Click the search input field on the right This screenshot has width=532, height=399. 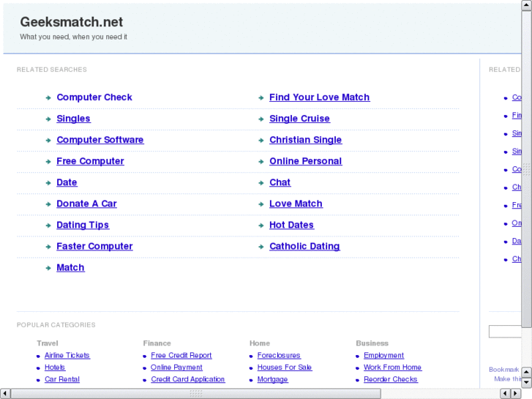(x=505, y=332)
